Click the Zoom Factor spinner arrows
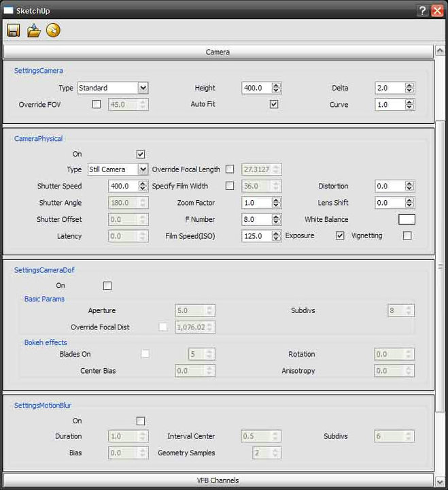The width and height of the screenshot is (448, 490). click(276, 203)
